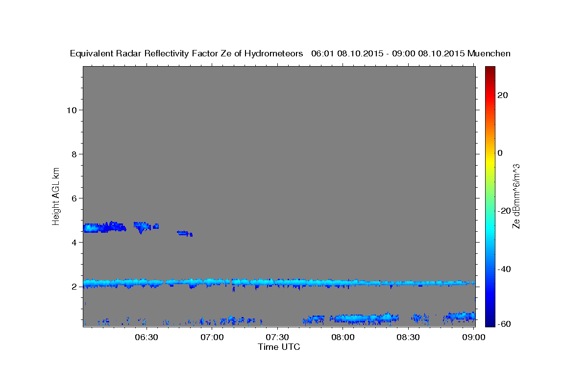Click the colorbar value '-60'
The image size is (588, 392).
505,324
